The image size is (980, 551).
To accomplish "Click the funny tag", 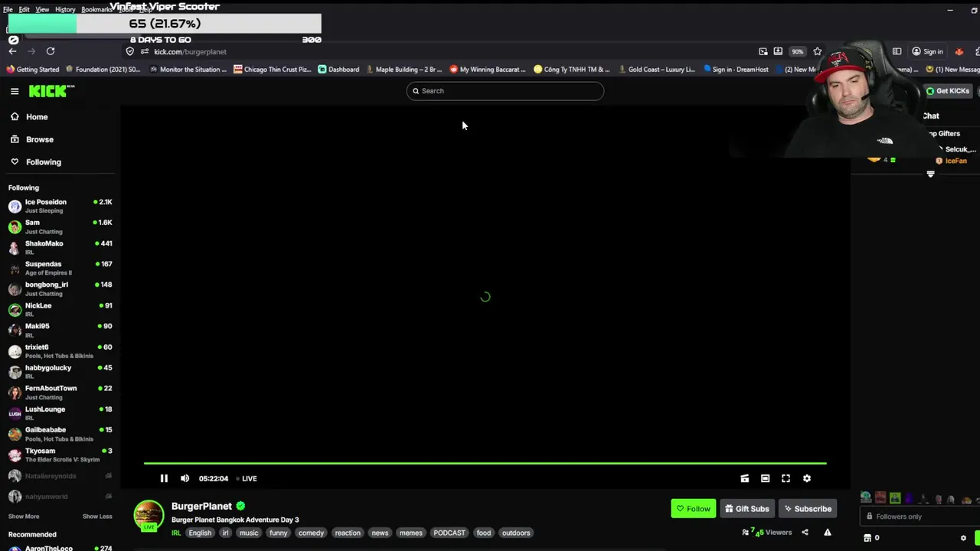I will [279, 533].
